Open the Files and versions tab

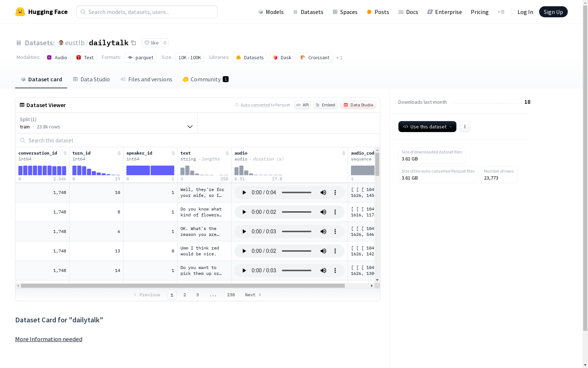pyautogui.click(x=146, y=79)
